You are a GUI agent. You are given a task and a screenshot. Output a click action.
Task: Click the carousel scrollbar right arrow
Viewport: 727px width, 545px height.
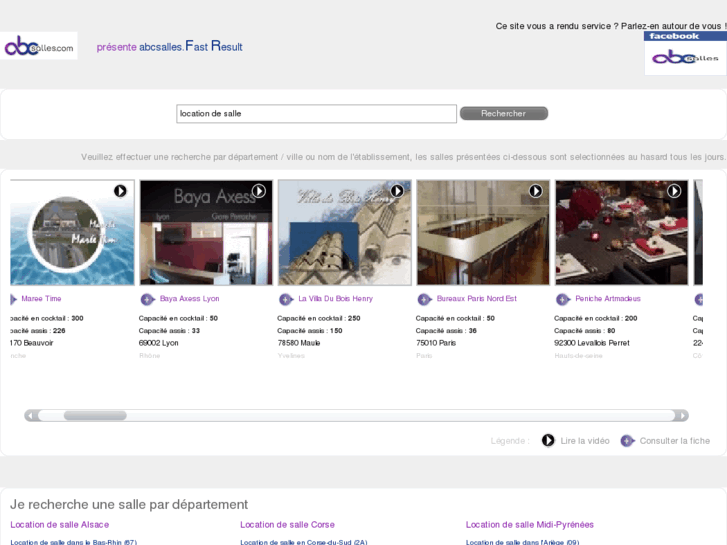(682, 416)
